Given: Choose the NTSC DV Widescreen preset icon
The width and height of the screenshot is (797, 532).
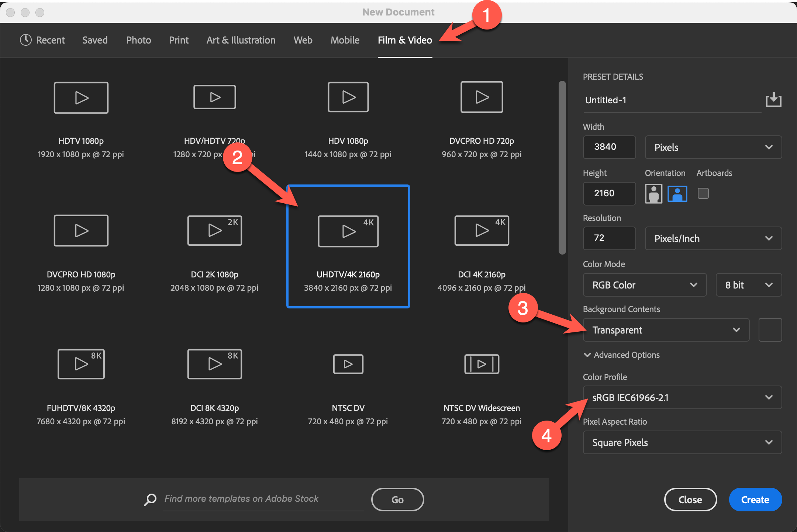Looking at the screenshot, I should click(482, 364).
